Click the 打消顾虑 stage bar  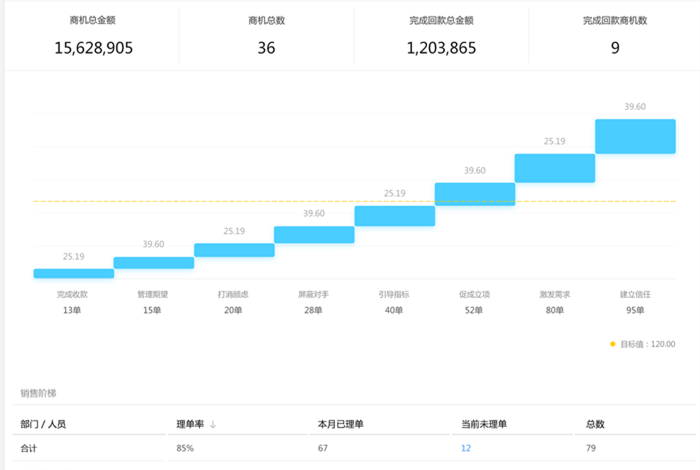click(233, 250)
